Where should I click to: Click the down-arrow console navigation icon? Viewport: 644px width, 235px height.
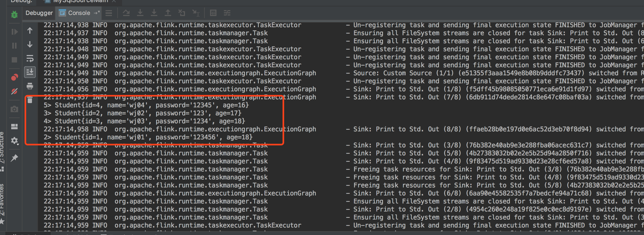click(x=30, y=44)
